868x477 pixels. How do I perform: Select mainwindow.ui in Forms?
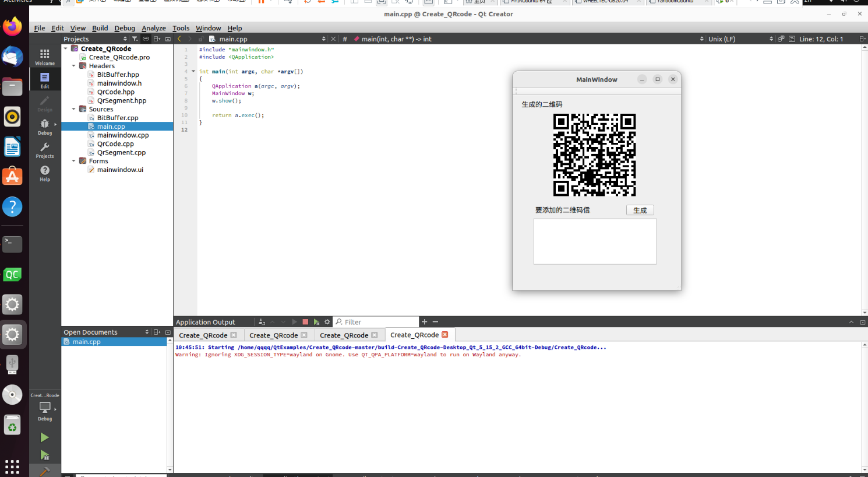tap(120, 170)
